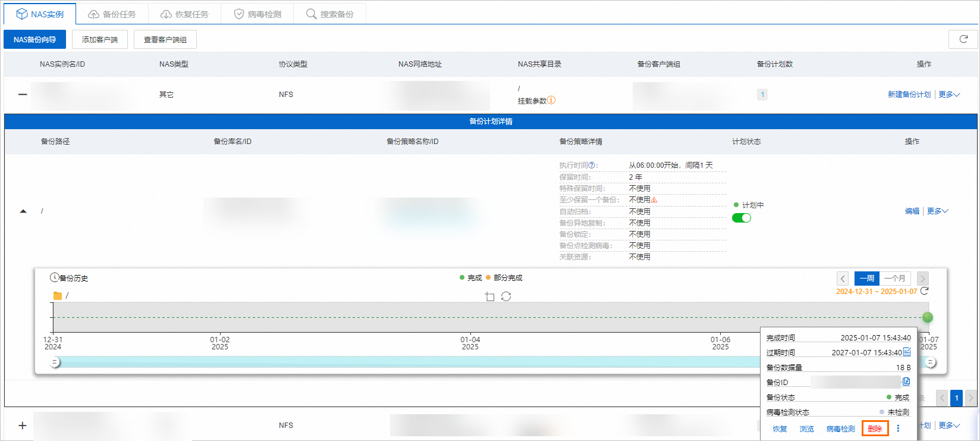Switch to the 备份任务 tab
Image resolution: width=980 pixels, height=441 pixels.
112,14
